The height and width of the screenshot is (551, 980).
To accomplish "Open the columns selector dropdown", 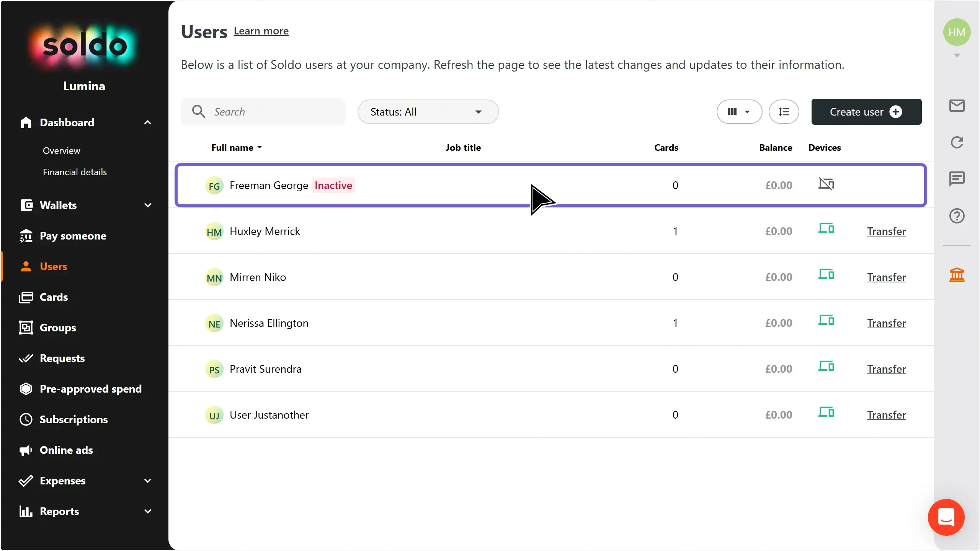I will (x=739, y=112).
